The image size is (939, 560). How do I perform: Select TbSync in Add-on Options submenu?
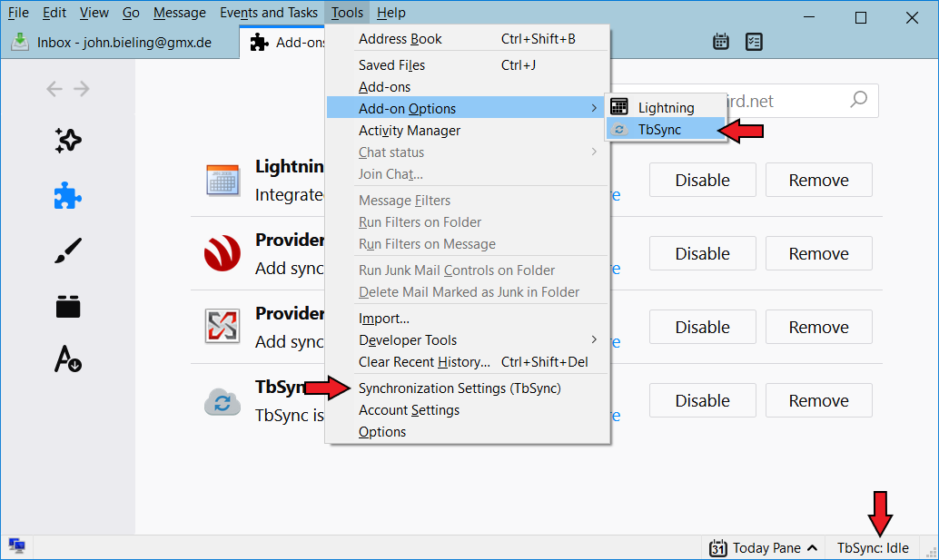click(666, 129)
